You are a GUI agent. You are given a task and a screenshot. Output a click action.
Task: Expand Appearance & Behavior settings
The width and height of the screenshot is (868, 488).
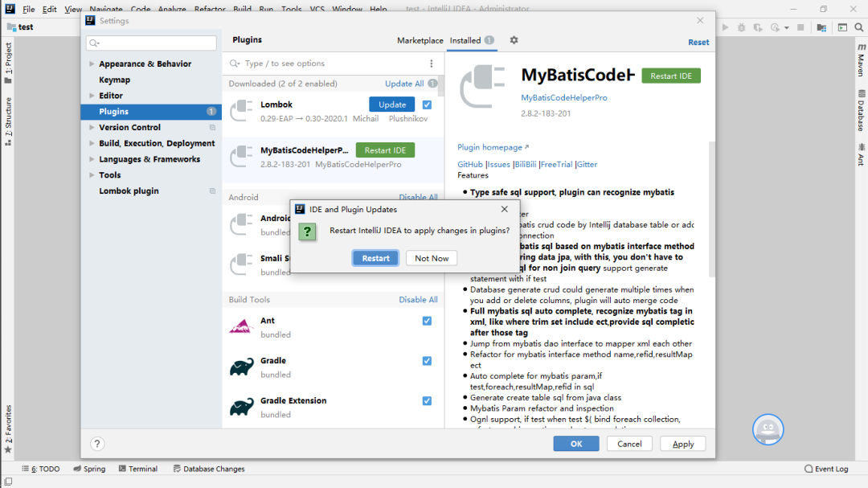(x=92, y=64)
